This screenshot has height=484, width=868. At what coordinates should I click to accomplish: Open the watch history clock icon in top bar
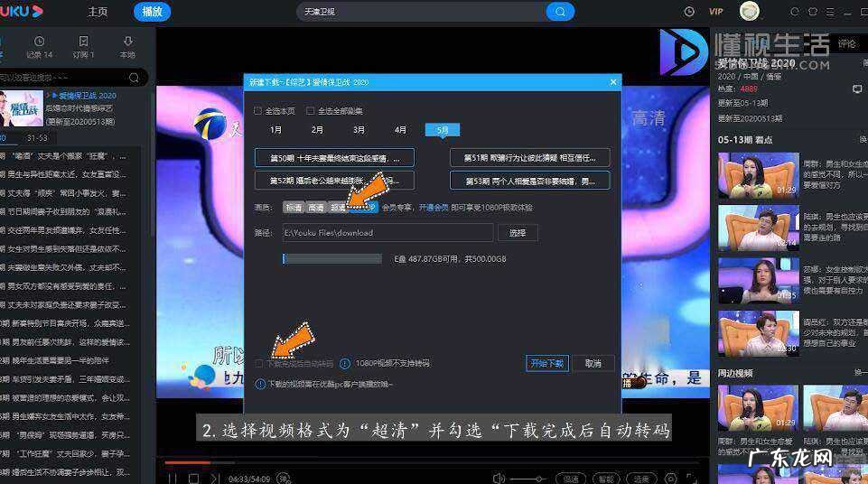coord(689,11)
